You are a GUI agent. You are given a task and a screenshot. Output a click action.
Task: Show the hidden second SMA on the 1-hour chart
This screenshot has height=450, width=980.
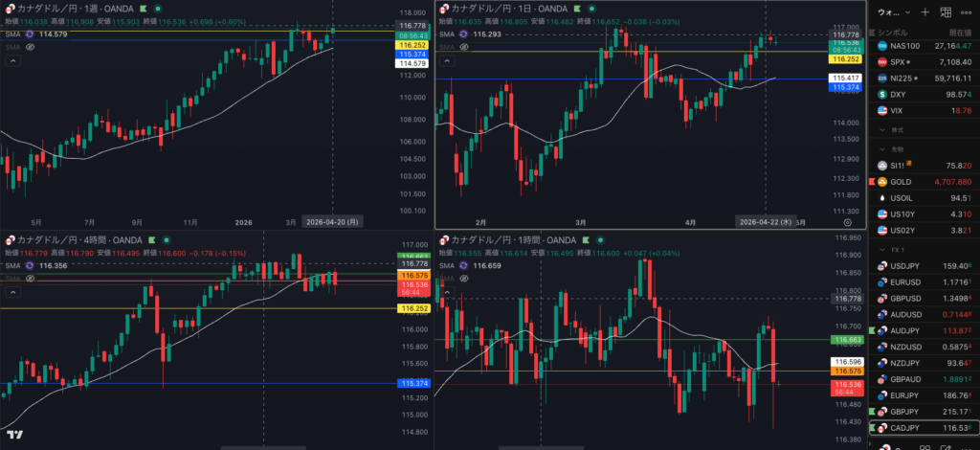[x=463, y=278]
